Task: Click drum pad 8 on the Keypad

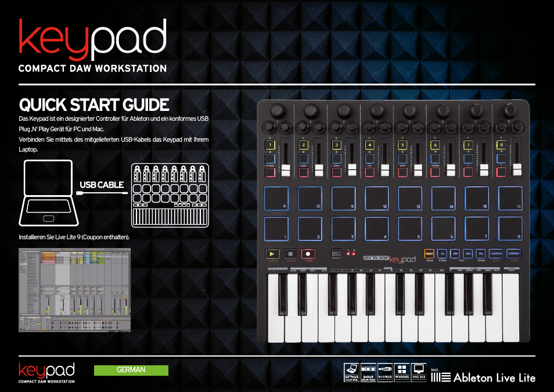Action: coord(510,229)
